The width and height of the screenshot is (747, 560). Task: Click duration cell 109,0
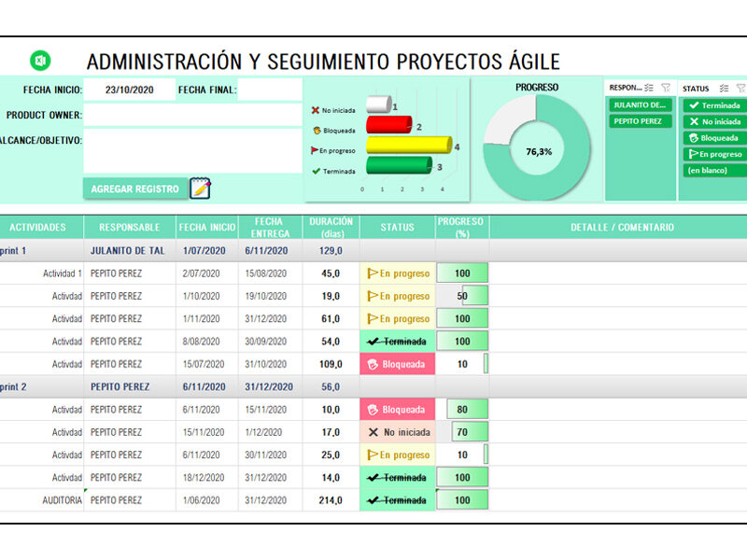tap(331, 364)
